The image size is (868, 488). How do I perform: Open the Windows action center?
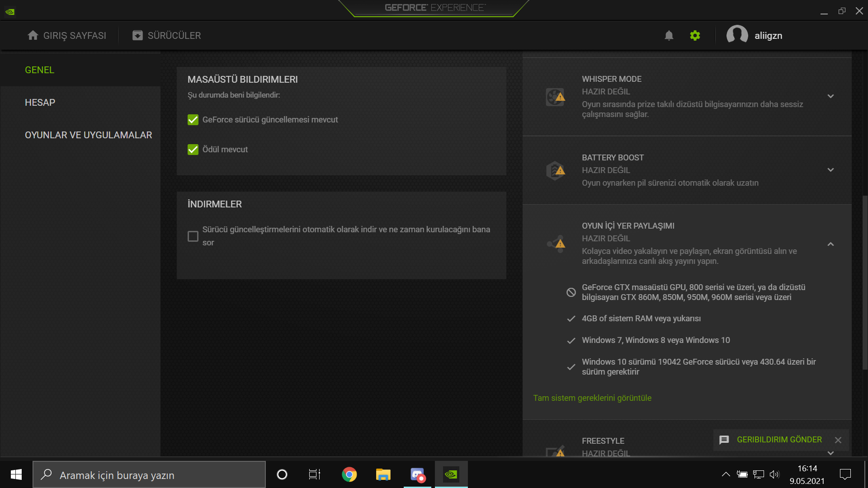click(845, 474)
